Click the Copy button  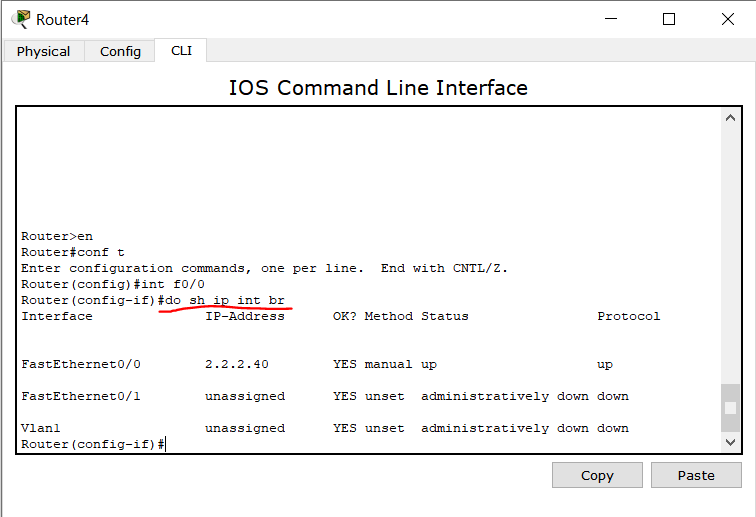597,475
